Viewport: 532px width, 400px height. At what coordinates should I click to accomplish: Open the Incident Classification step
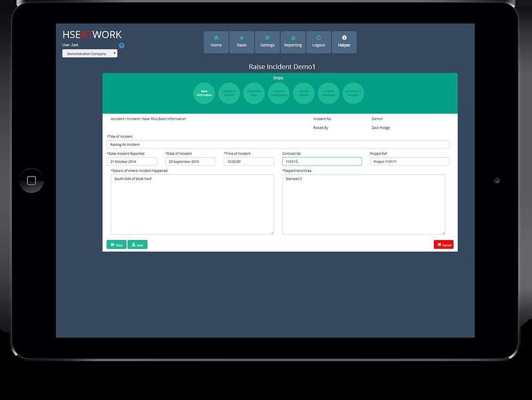pyautogui.click(x=279, y=93)
